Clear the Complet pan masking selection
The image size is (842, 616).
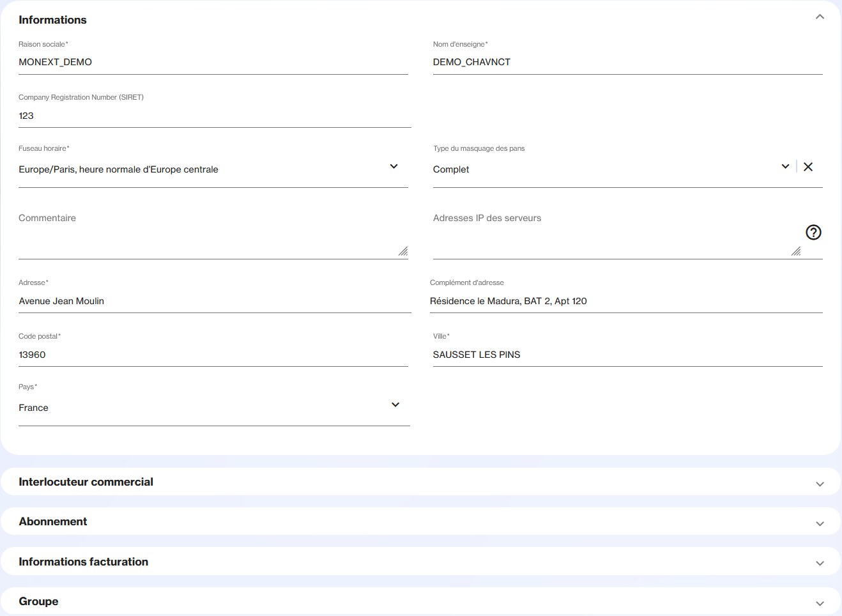pos(808,167)
